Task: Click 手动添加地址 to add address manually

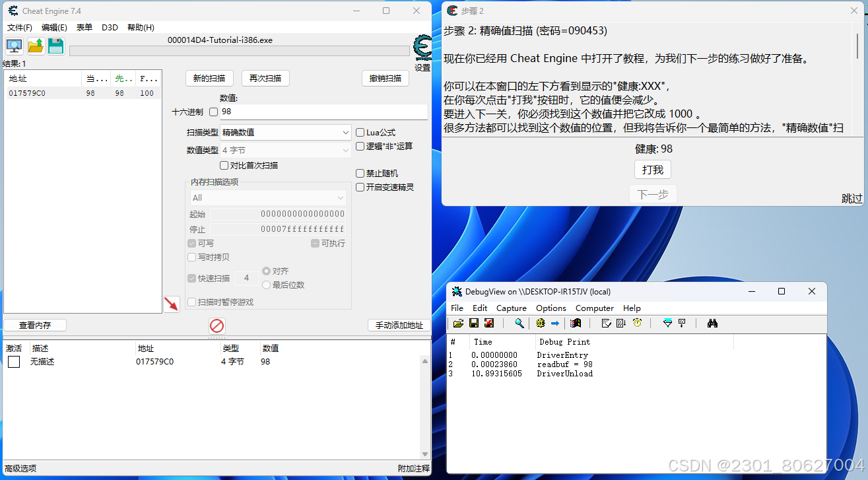Action: 399,326
